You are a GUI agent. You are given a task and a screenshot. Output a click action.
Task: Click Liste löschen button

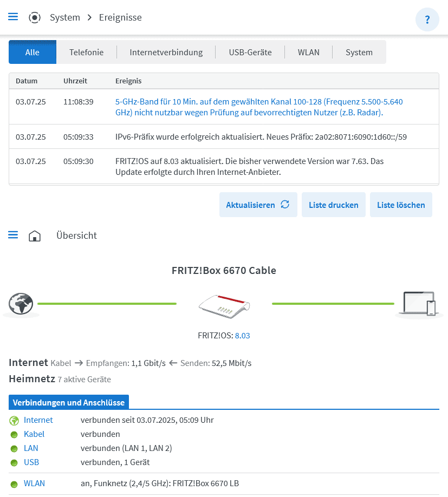pyautogui.click(x=401, y=205)
